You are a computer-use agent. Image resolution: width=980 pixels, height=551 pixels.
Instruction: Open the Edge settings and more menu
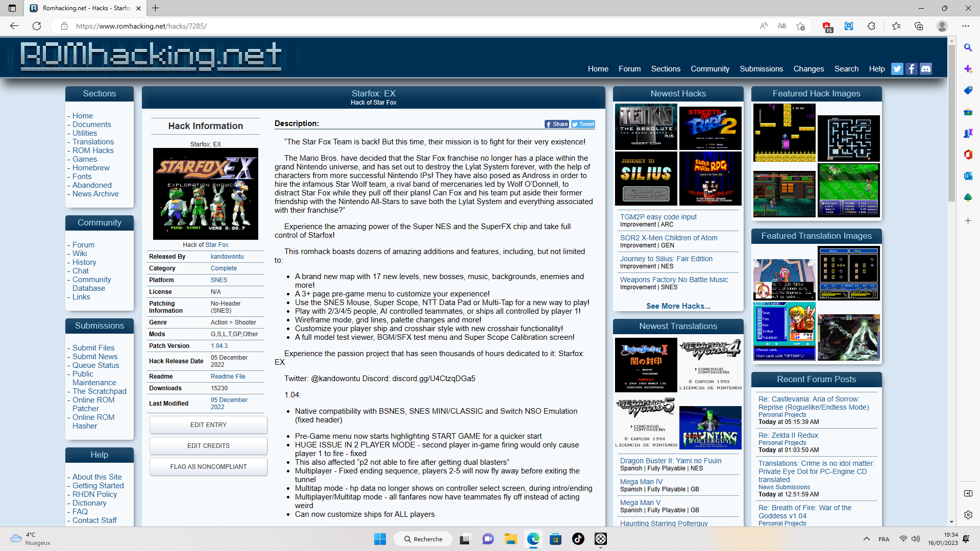pos(966,26)
